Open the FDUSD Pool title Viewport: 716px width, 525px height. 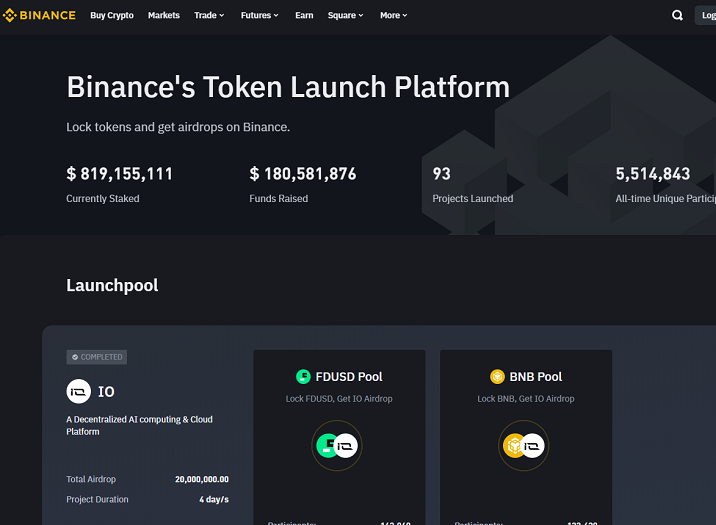[x=349, y=377]
